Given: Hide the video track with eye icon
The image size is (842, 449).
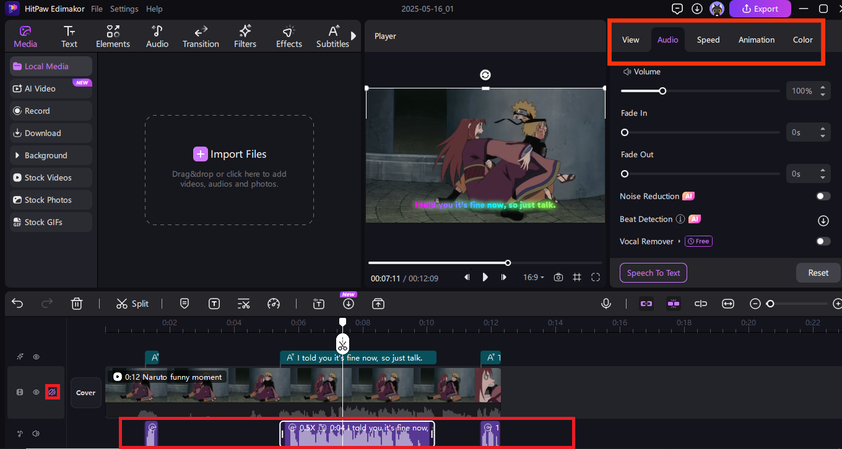Looking at the screenshot, I should coord(36,392).
